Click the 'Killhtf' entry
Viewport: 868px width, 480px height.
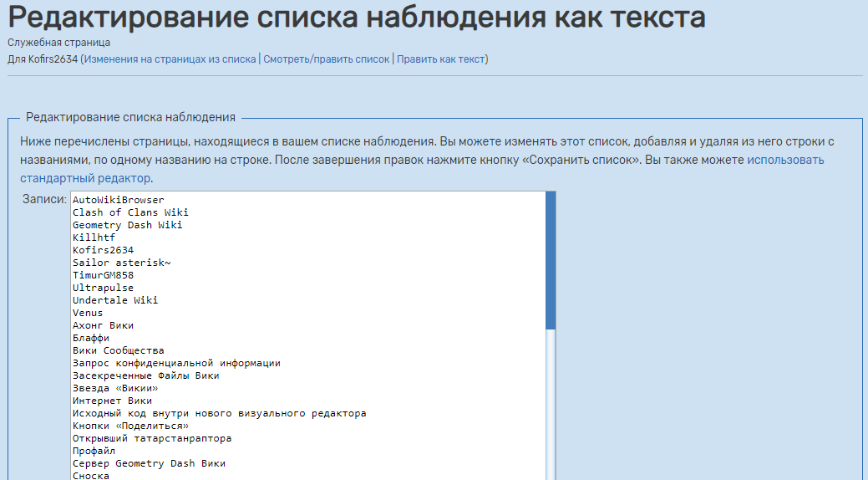(x=94, y=237)
